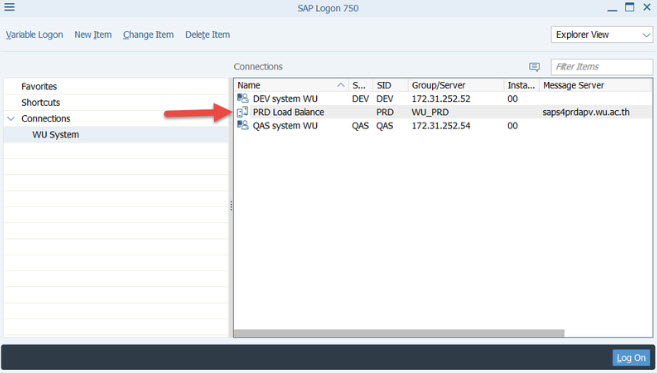Click Change Item
Screen dimensions: 657x373
pyautogui.click(x=148, y=35)
